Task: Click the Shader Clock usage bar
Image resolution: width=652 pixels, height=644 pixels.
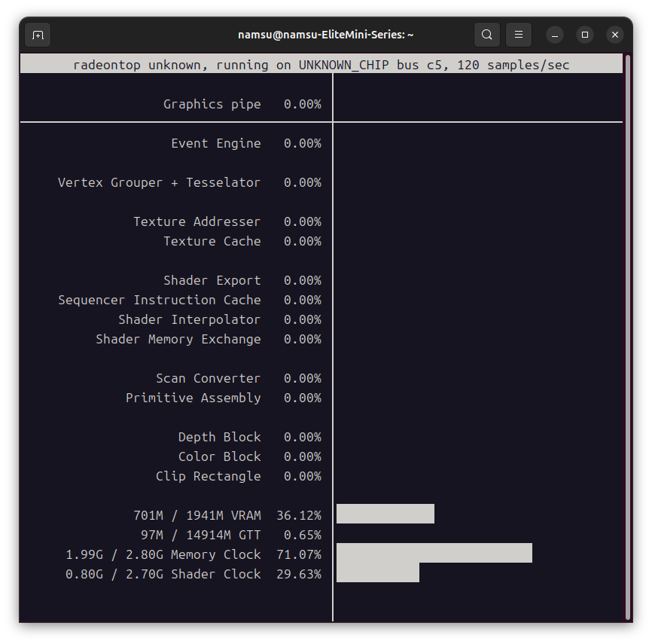Action: tap(377, 572)
